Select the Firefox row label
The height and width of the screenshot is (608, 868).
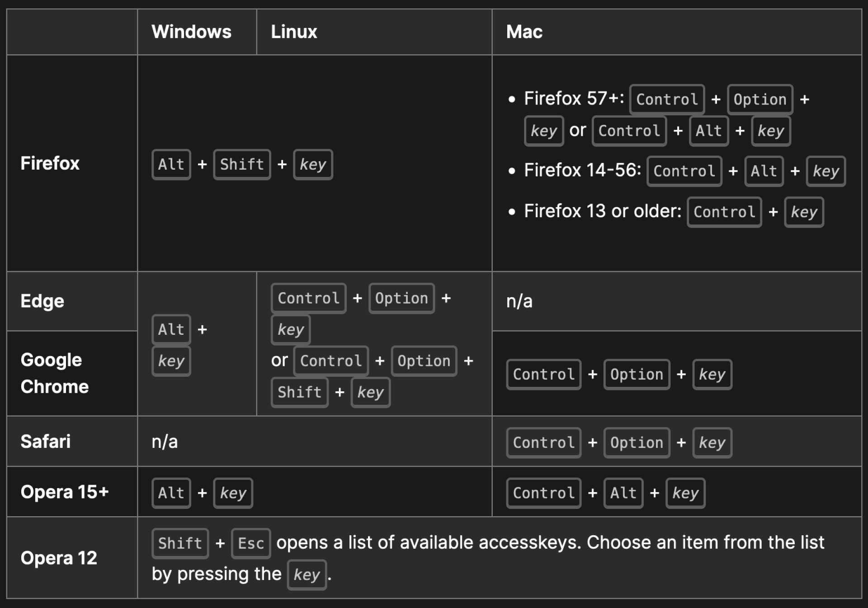(50, 163)
